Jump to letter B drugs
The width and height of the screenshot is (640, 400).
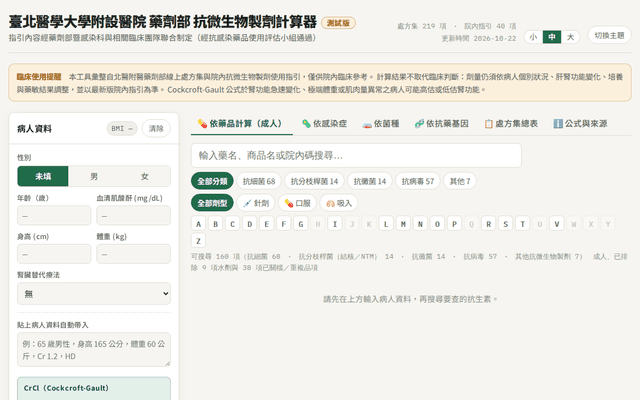pyautogui.click(x=216, y=224)
